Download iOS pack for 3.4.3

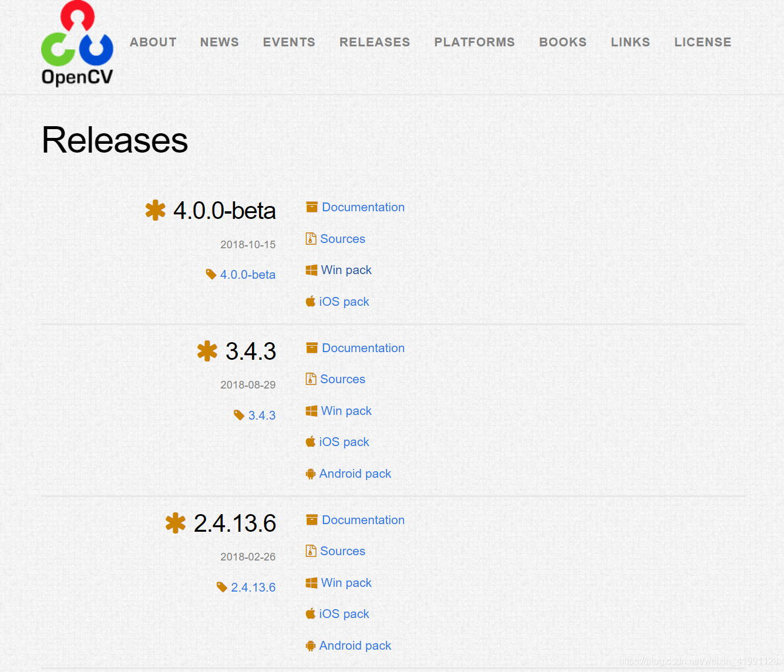coord(344,442)
